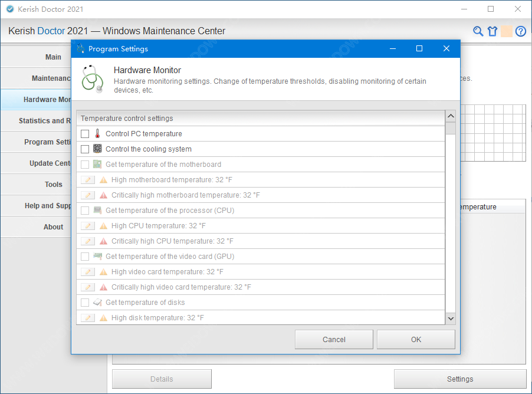Open Help and Support in sidebar
The width and height of the screenshot is (532, 394).
click(x=37, y=206)
